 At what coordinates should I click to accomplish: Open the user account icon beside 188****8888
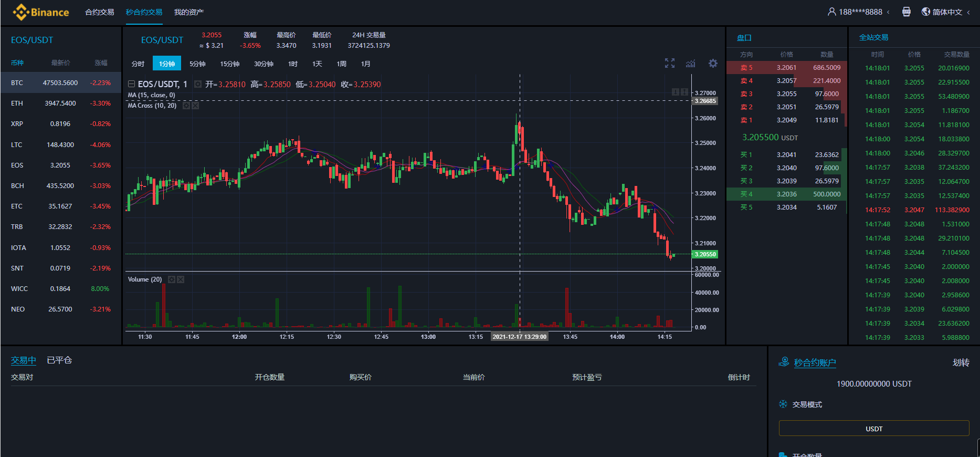831,12
